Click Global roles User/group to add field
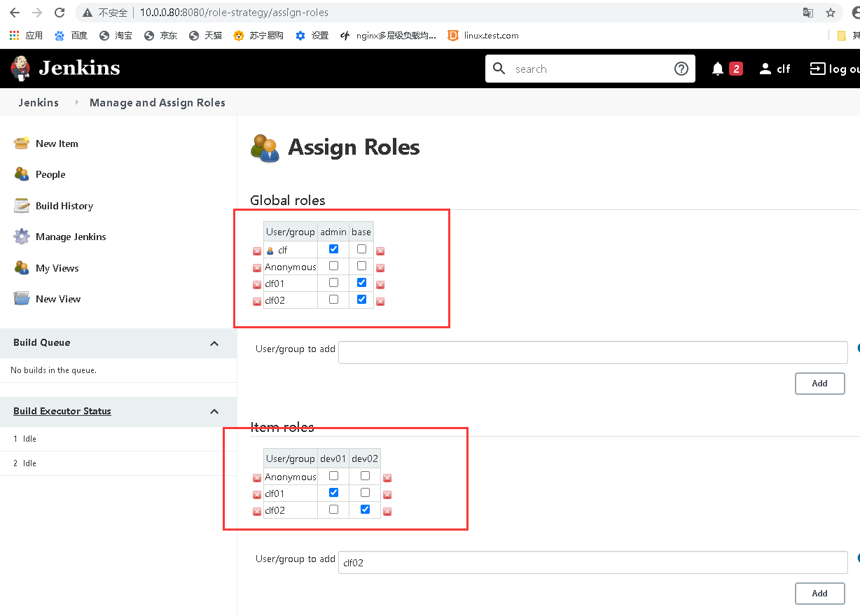Image resolution: width=860 pixels, height=616 pixels. point(593,352)
